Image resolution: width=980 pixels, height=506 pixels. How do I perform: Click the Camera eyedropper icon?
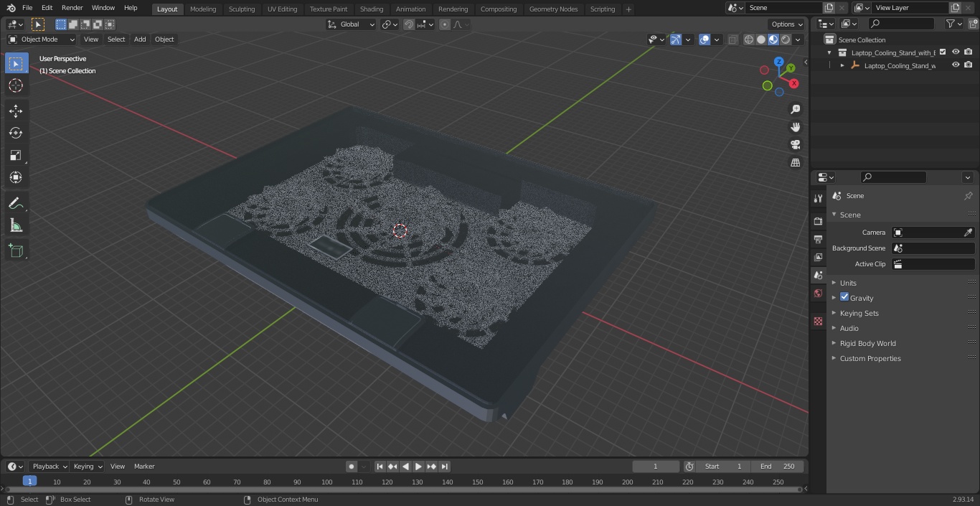(x=968, y=233)
